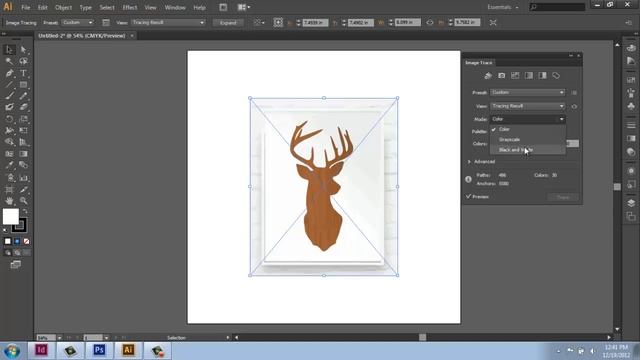Open Photoshop from the Windows taskbar
The image size is (640, 360).
click(99, 350)
